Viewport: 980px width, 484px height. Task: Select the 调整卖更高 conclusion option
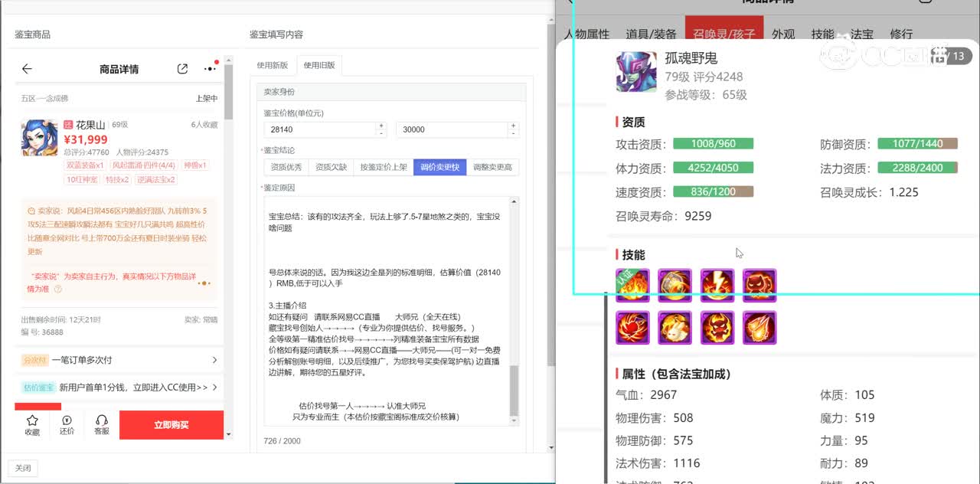(x=492, y=168)
